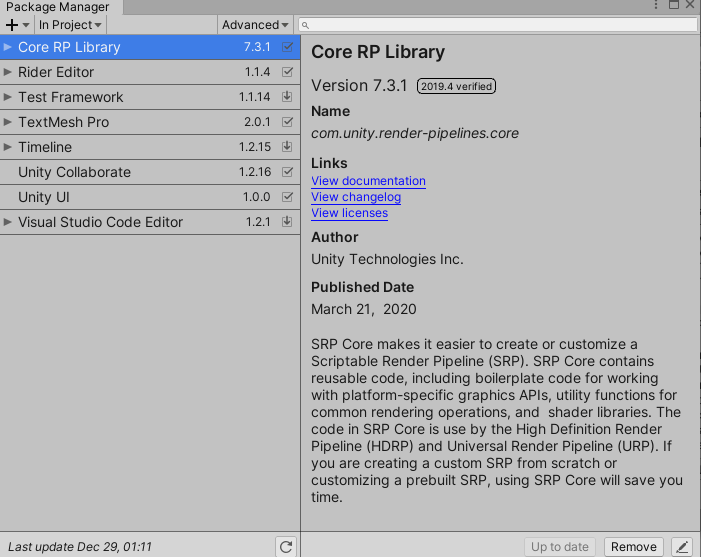
Task: Click the checkmark next to TextMesh Pro
Action: pyautogui.click(x=288, y=122)
